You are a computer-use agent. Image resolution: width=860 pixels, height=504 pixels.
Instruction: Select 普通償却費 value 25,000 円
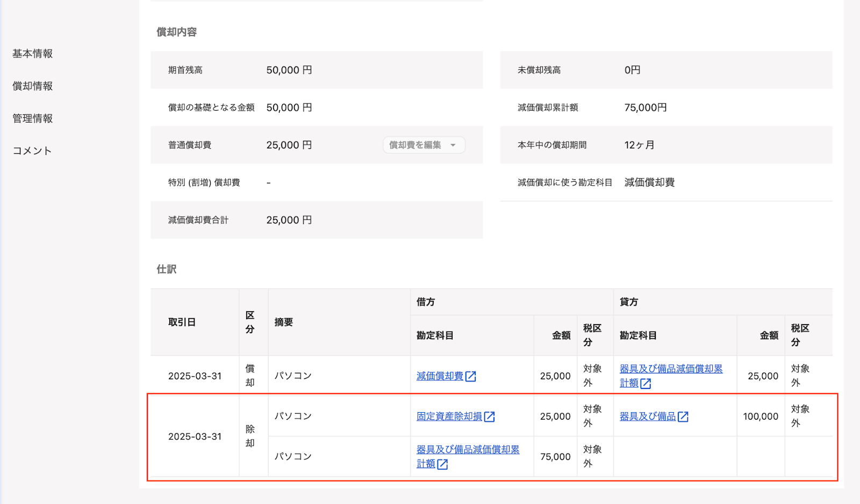point(289,145)
